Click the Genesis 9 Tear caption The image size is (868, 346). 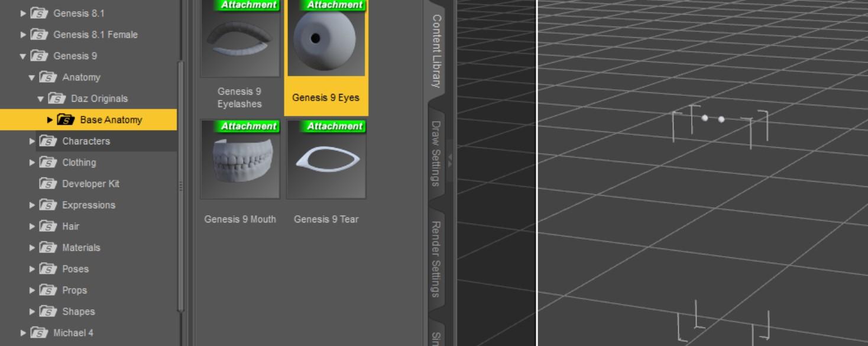(326, 219)
